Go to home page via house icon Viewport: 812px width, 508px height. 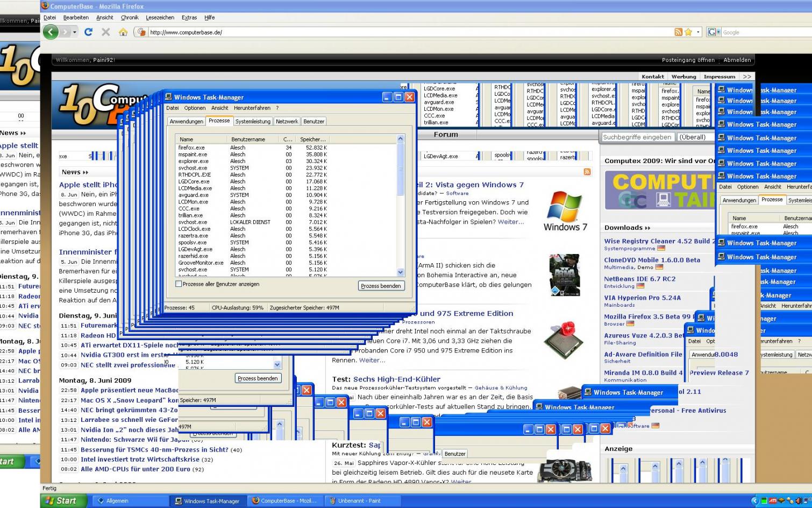tap(123, 32)
